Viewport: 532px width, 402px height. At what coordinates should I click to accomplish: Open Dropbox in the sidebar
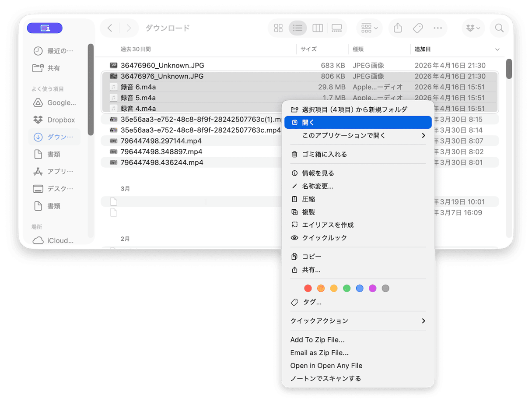pos(54,120)
